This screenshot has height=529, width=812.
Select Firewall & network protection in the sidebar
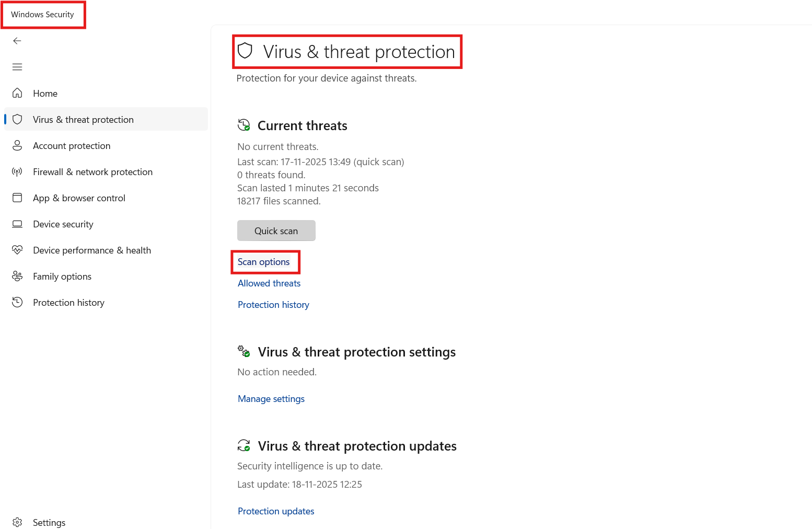click(92, 171)
